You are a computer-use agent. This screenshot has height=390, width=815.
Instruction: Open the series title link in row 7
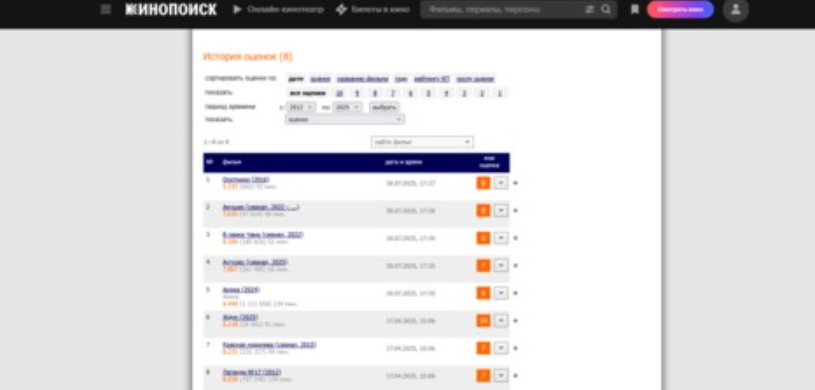pyautogui.click(x=269, y=345)
